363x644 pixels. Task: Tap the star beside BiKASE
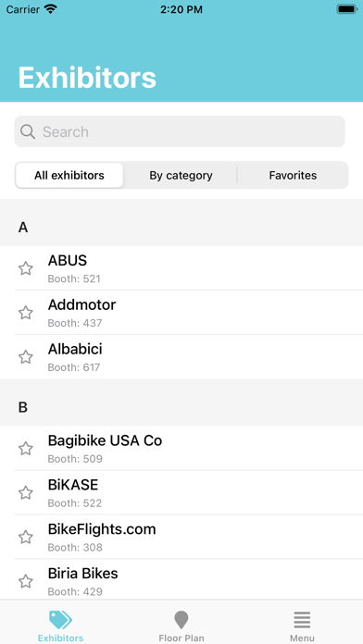click(26, 492)
